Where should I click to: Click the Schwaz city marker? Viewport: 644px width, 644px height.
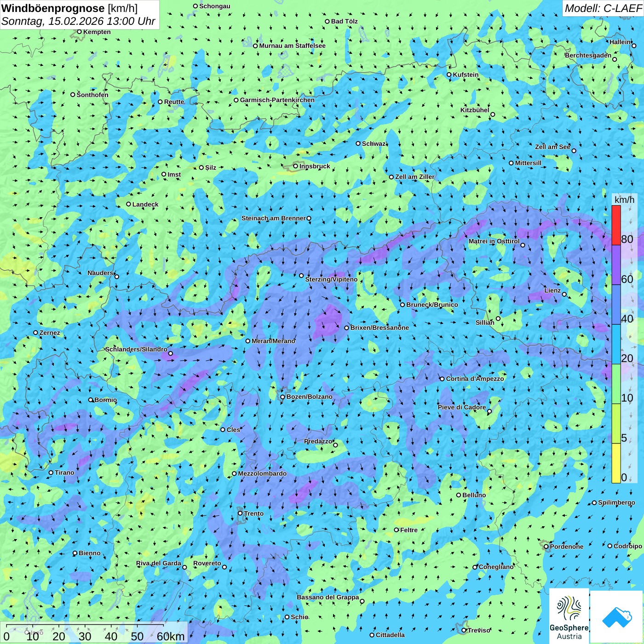coord(358,144)
